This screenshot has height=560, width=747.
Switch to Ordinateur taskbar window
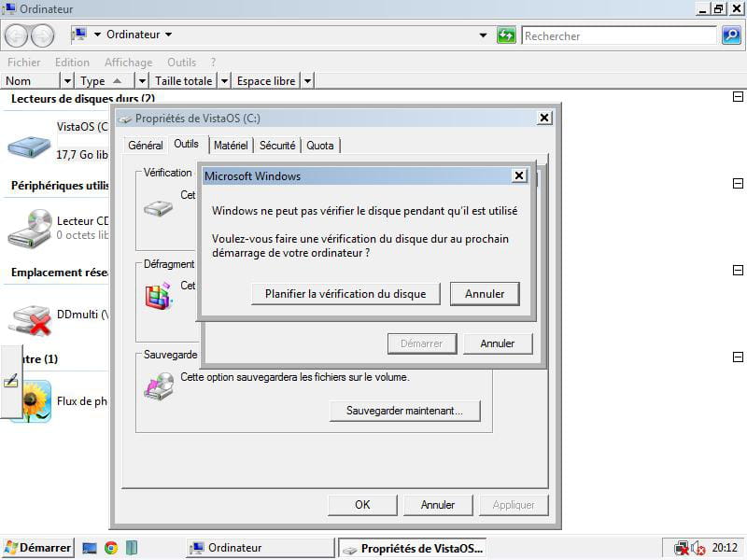point(261,548)
